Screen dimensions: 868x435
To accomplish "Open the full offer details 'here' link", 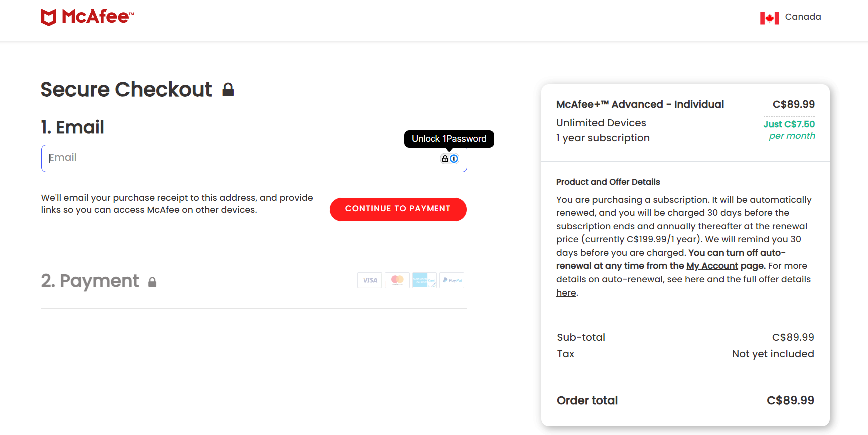I will click(566, 293).
